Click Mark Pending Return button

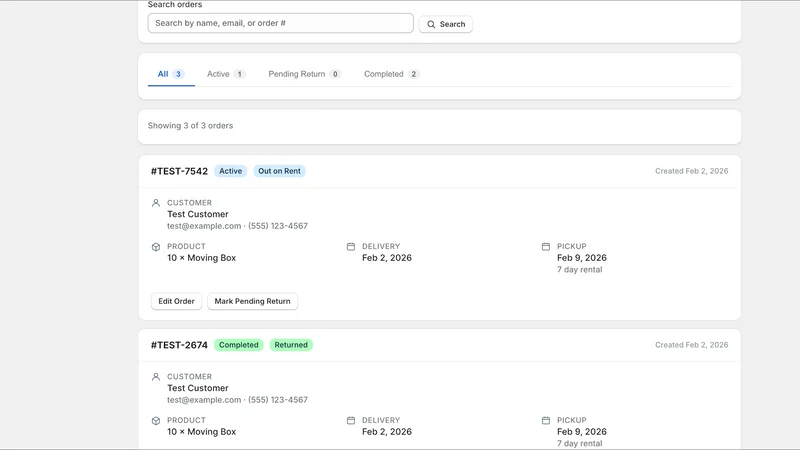252,301
